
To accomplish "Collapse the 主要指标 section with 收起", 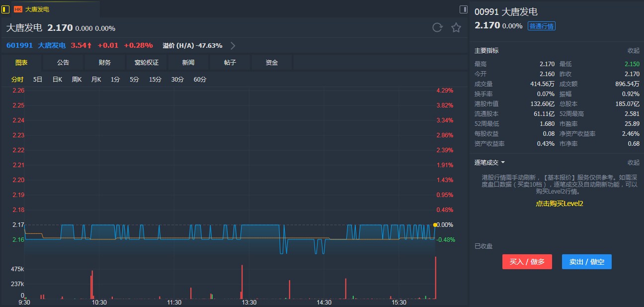I will click(633, 51).
